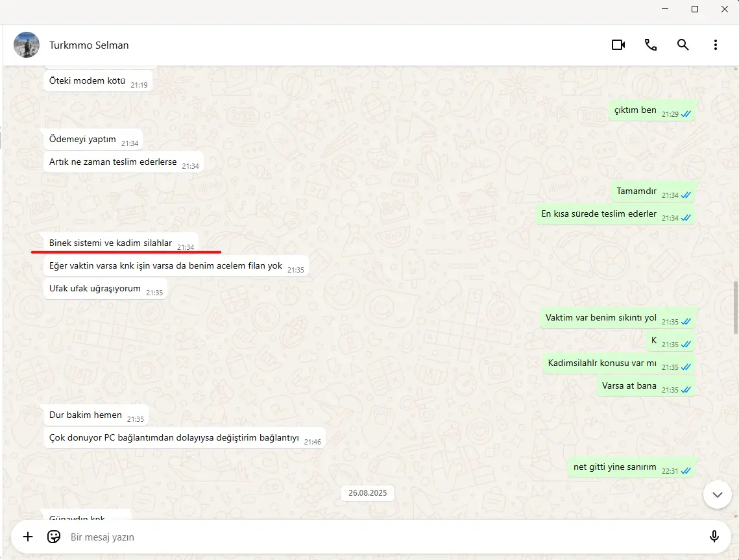Viewport: 739px width, 560px height.
Task: Start a video call with Turkmmo Selman
Action: [618, 45]
